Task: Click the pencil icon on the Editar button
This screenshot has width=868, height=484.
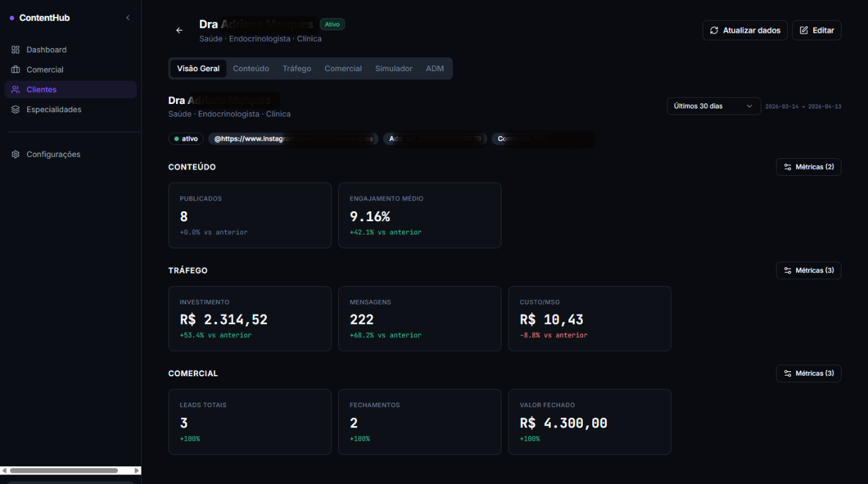Action: pyautogui.click(x=804, y=30)
